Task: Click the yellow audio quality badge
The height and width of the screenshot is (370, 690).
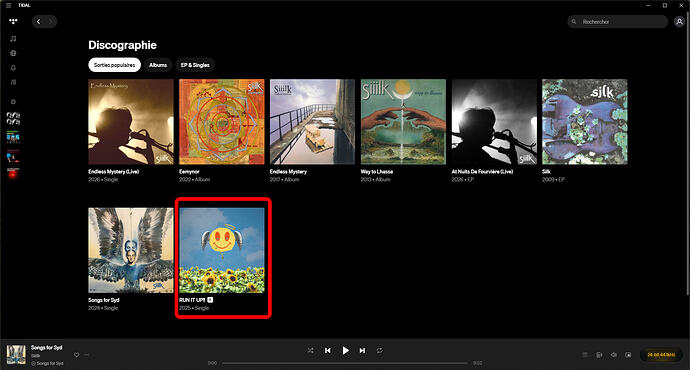Action: click(661, 355)
